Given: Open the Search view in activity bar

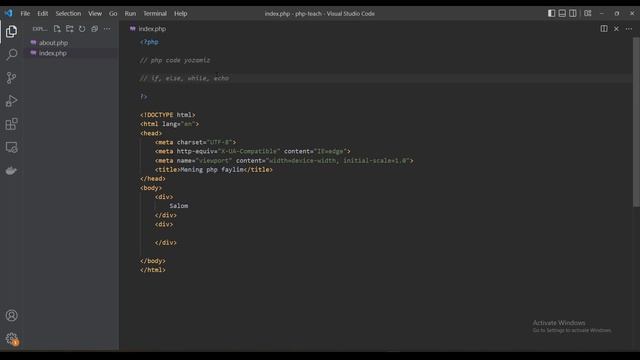Looking at the screenshot, I should point(11,54).
